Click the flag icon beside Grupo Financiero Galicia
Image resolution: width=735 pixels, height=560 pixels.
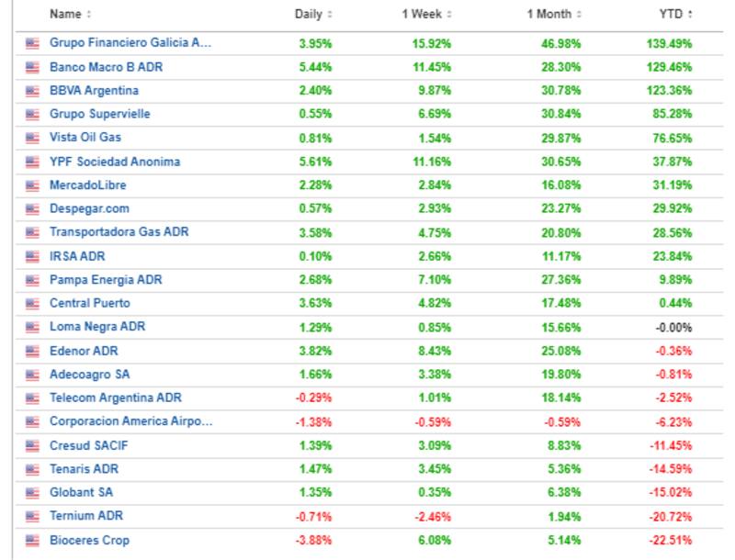tap(33, 43)
